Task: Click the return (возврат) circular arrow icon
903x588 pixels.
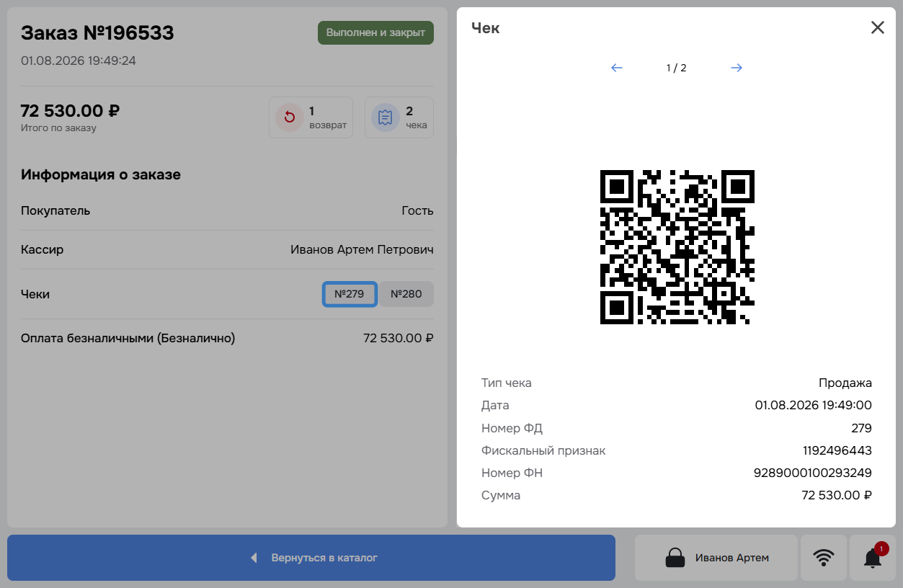Action: point(290,117)
